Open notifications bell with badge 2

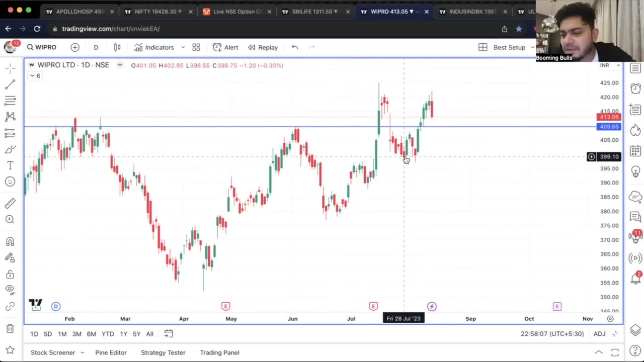click(x=635, y=279)
